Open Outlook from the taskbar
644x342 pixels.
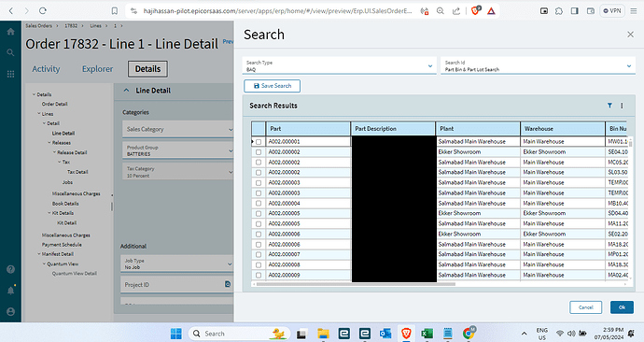point(385,334)
